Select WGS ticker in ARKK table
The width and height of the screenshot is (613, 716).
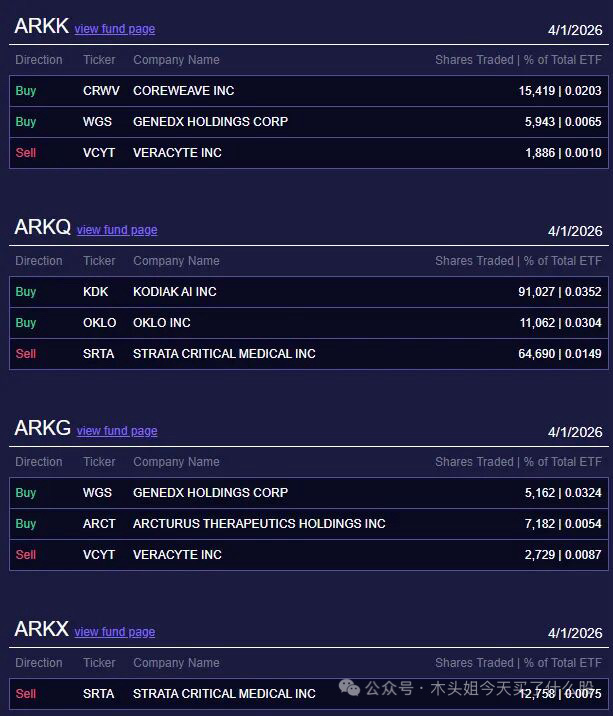[97, 122]
